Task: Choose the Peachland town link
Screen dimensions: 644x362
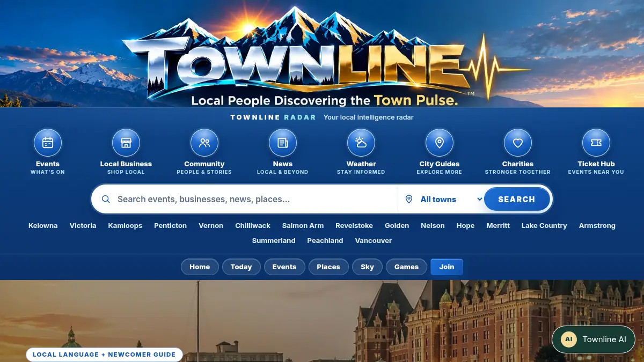Action: [325, 241]
